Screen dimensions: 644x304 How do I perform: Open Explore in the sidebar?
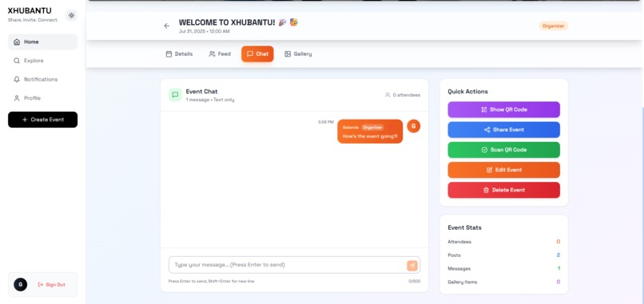42,61
